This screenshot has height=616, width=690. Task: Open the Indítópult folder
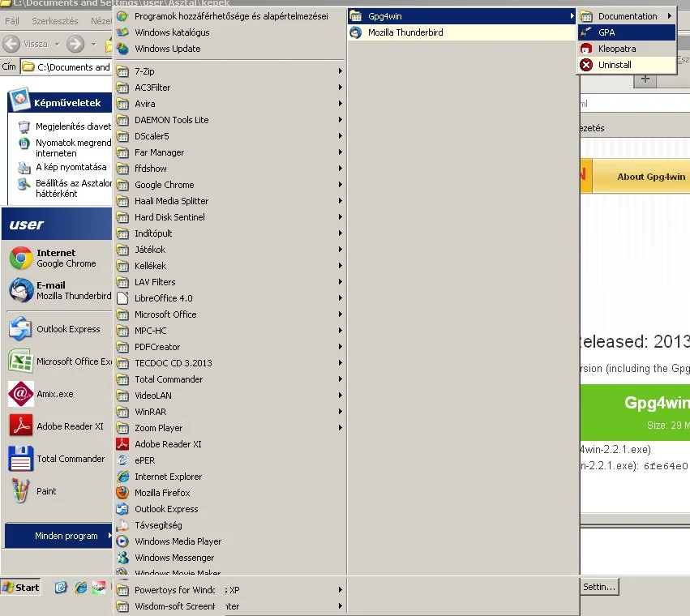tap(229, 233)
